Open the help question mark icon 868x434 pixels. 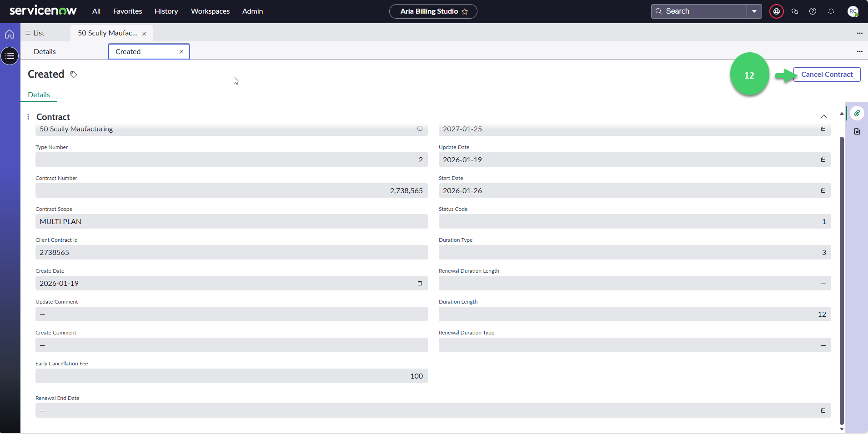click(813, 11)
